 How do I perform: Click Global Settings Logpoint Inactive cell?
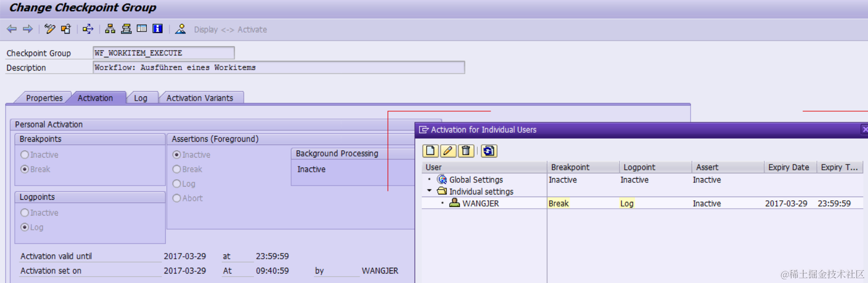pyautogui.click(x=634, y=180)
